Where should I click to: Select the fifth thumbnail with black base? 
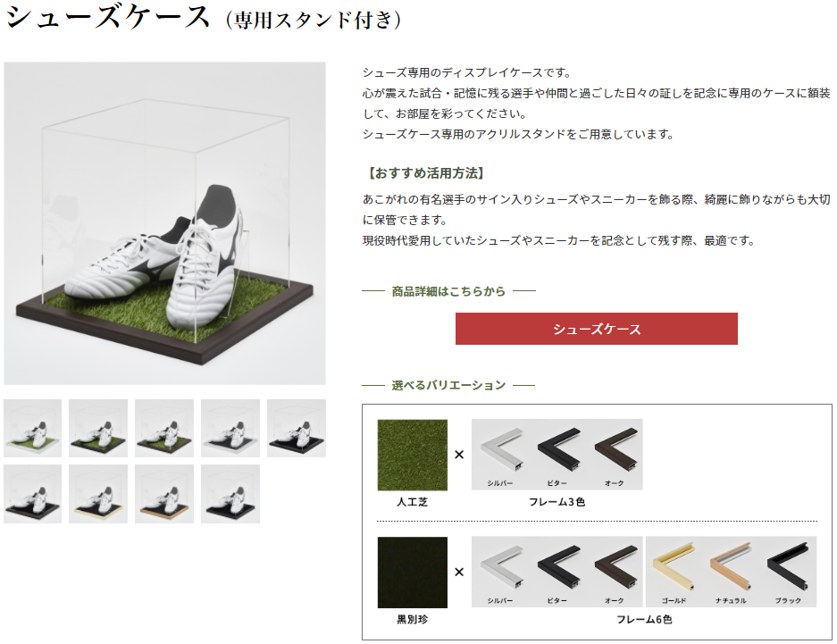(x=297, y=428)
